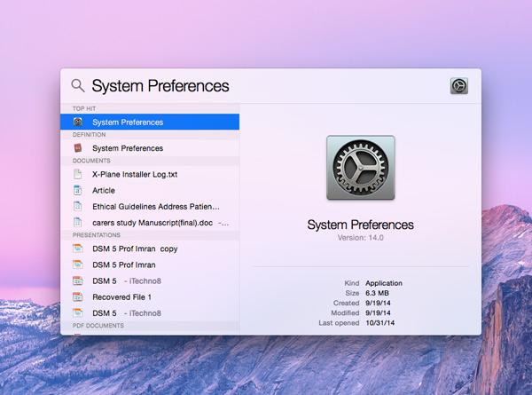The height and width of the screenshot is (395, 532).
Task: Click the Version: 14.0 text
Action: 360,238
